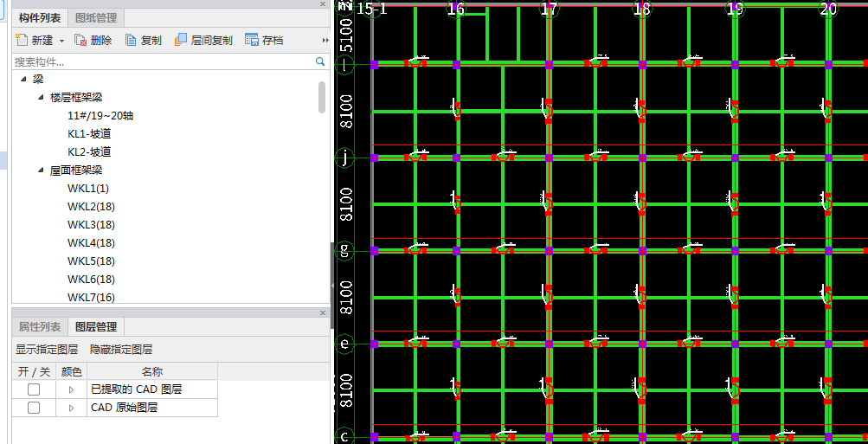The width and height of the screenshot is (868, 444).
Task: Click axis bubble 17
Action: (549, 9)
